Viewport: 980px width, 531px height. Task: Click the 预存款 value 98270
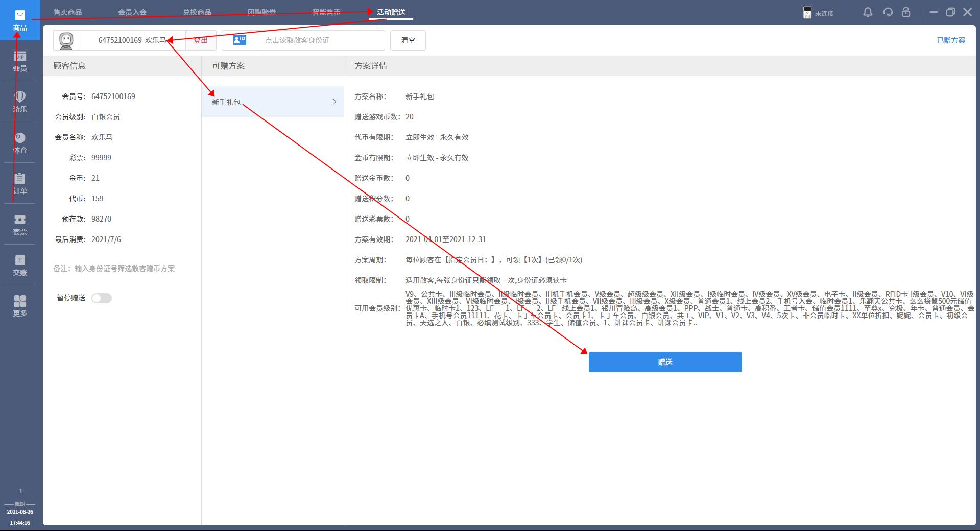101,219
